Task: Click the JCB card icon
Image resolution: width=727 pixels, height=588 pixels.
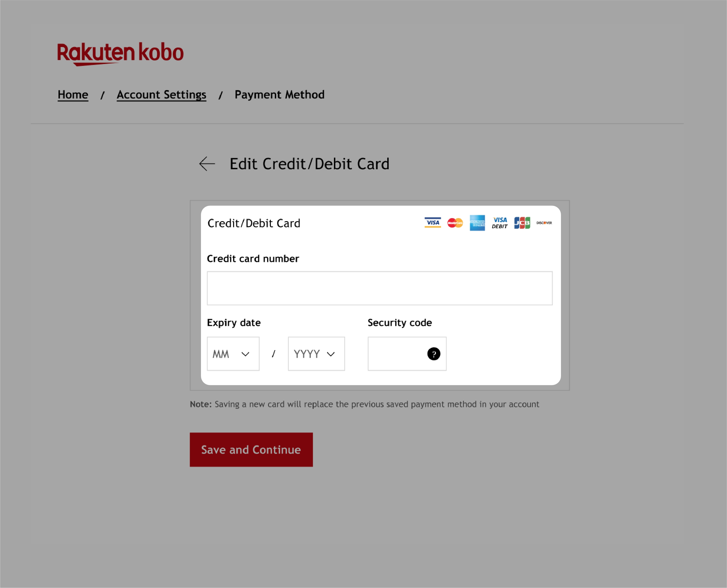Action: 522,223
